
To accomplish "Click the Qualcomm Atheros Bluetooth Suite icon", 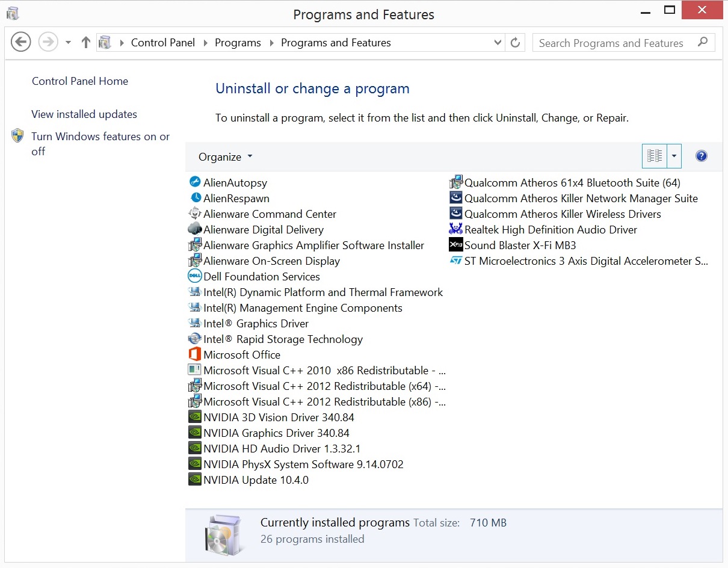I will point(455,182).
